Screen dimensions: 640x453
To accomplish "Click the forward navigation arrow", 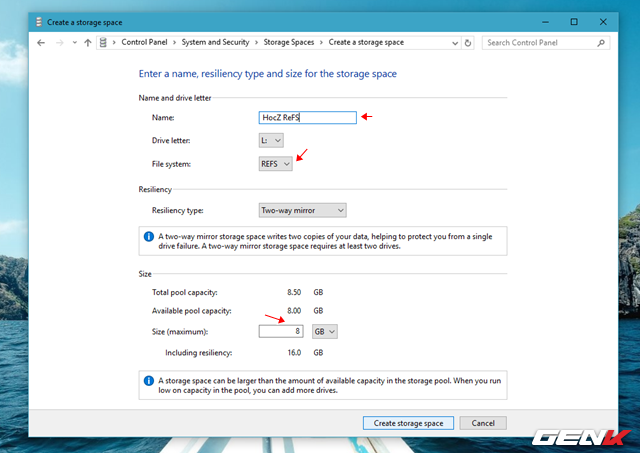I will click(x=60, y=42).
